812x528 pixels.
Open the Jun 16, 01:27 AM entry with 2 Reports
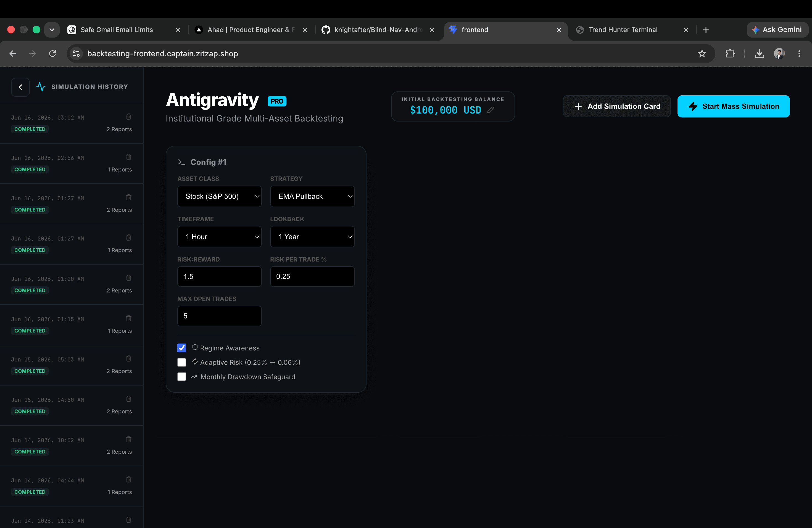(x=72, y=204)
